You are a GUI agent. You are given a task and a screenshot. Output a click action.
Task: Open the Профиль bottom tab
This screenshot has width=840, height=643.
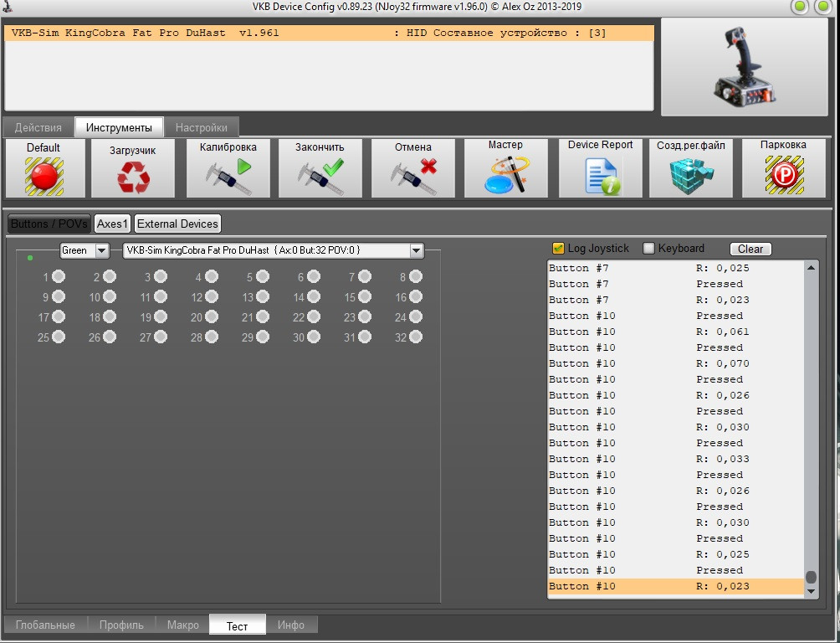pyautogui.click(x=121, y=625)
